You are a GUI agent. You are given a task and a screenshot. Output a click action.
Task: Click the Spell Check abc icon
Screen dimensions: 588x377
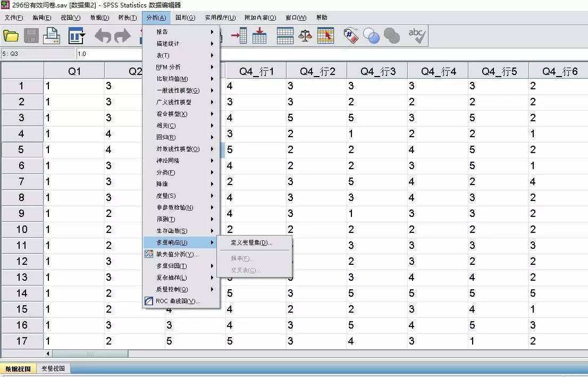tap(417, 36)
